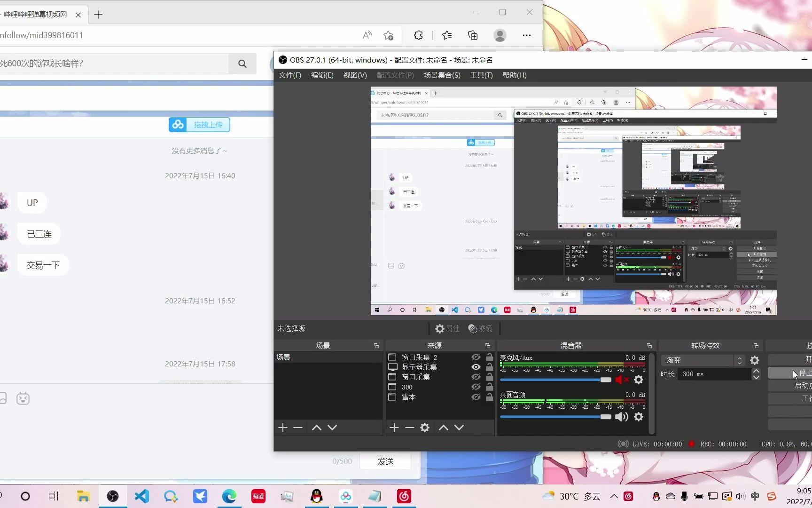Decrease the transition duration with down arrow

tap(756, 377)
